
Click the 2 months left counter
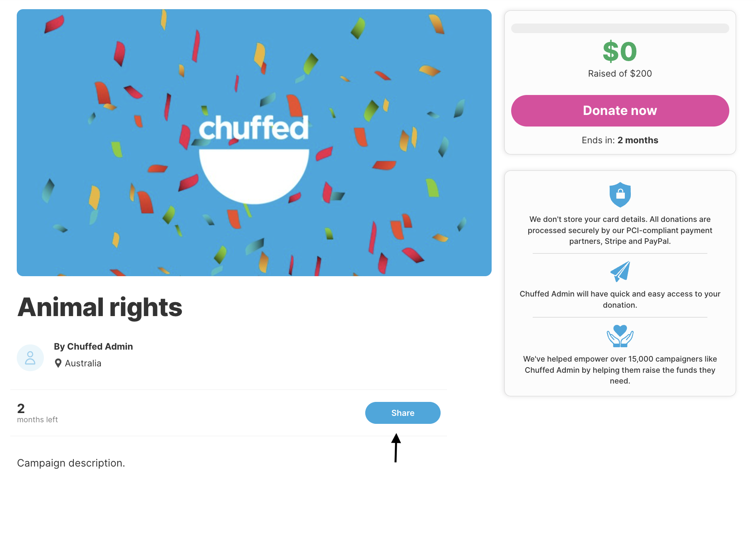[37, 413]
